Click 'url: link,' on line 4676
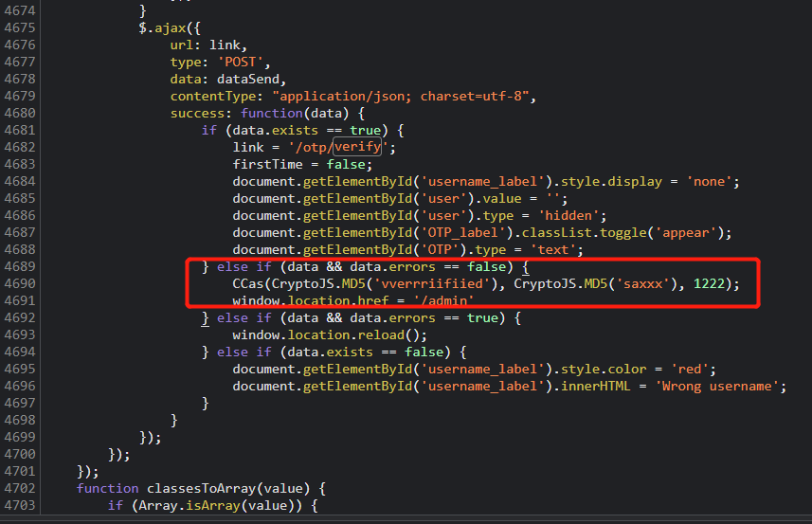Viewport: 812px width, 524px height. coord(208,45)
